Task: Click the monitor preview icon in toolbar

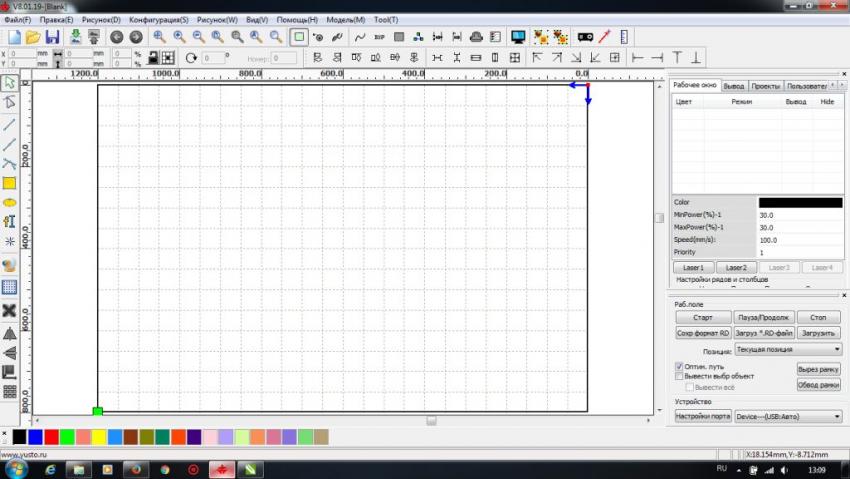Action: [518, 37]
